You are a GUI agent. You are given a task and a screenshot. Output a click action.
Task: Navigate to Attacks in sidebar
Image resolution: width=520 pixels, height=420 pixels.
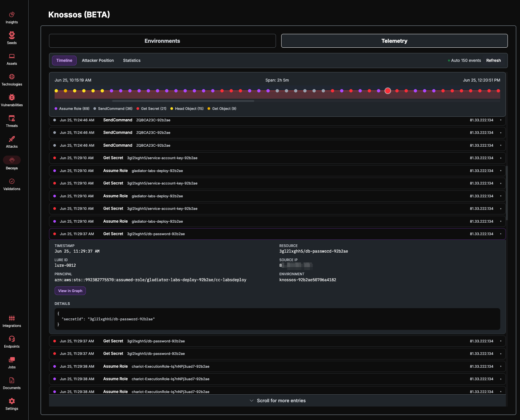12,142
